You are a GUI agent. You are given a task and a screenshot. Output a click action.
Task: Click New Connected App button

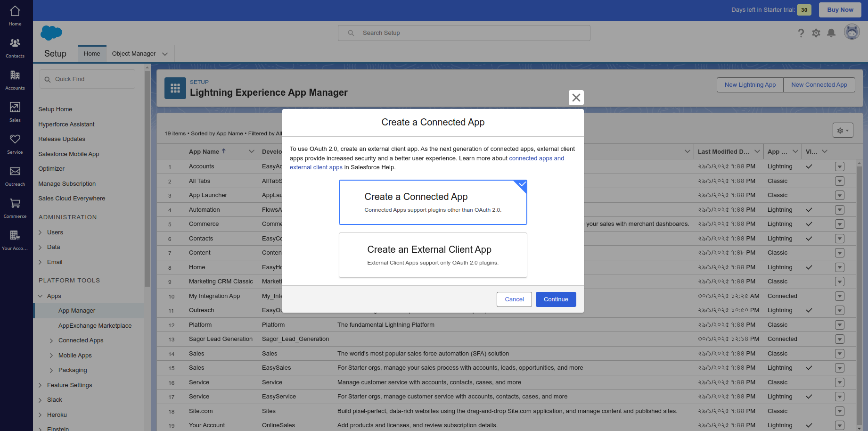[819, 85]
